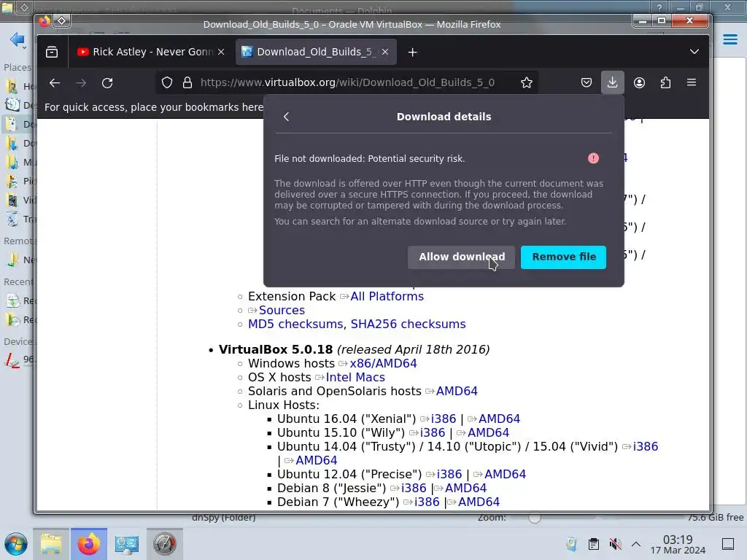Open OS X hosts Intel Macs link
This screenshot has width=747, height=560.
pyautogui.click(x=355, y=377)
